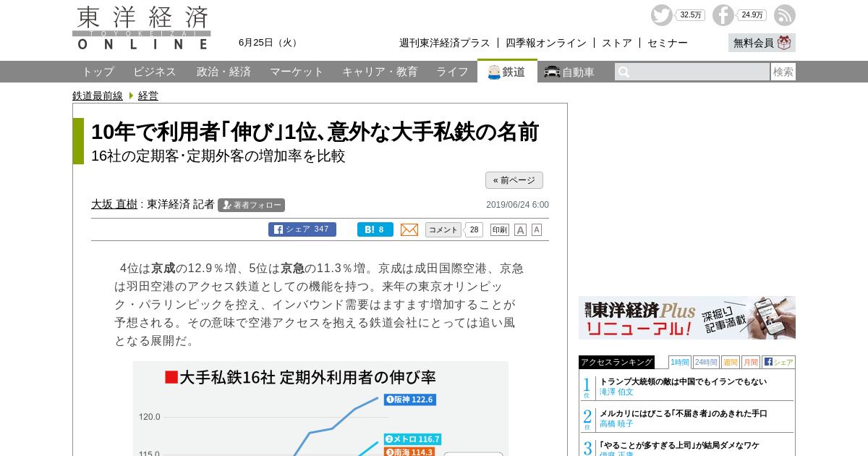Switch ranking to 週間 tab
This screenshot has width=868, height=456.
[731, 362]
